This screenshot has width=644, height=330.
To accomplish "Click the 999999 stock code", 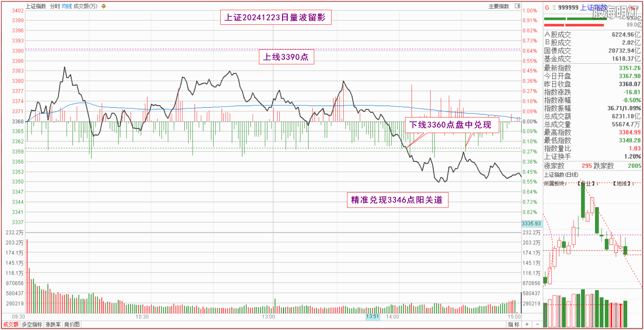I will point(568,7).
